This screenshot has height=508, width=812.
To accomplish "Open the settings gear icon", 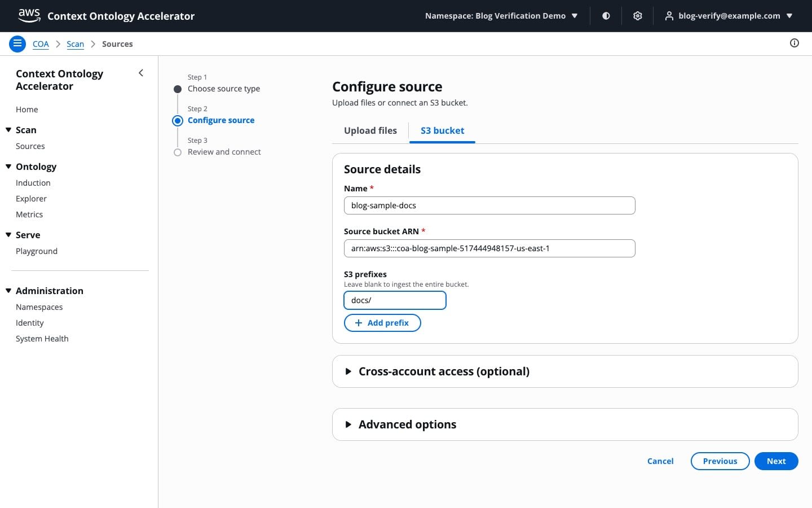I will (638, 16).
